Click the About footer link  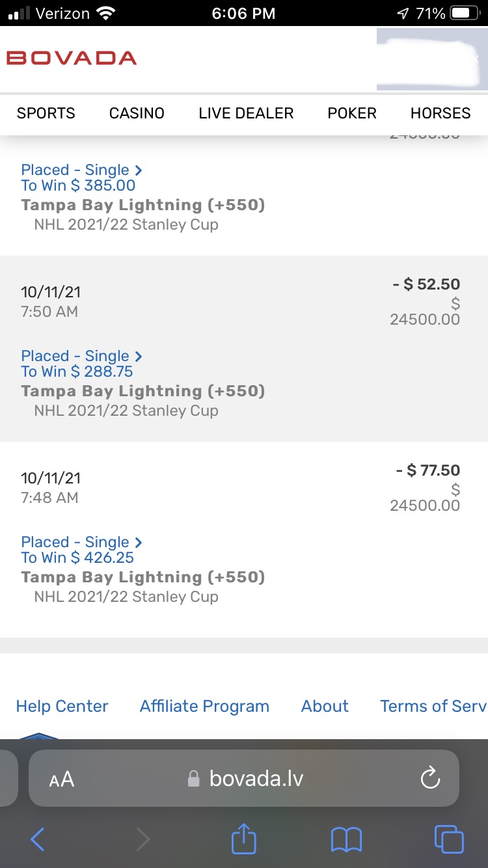pyautogui.click(x=325, y=706)
